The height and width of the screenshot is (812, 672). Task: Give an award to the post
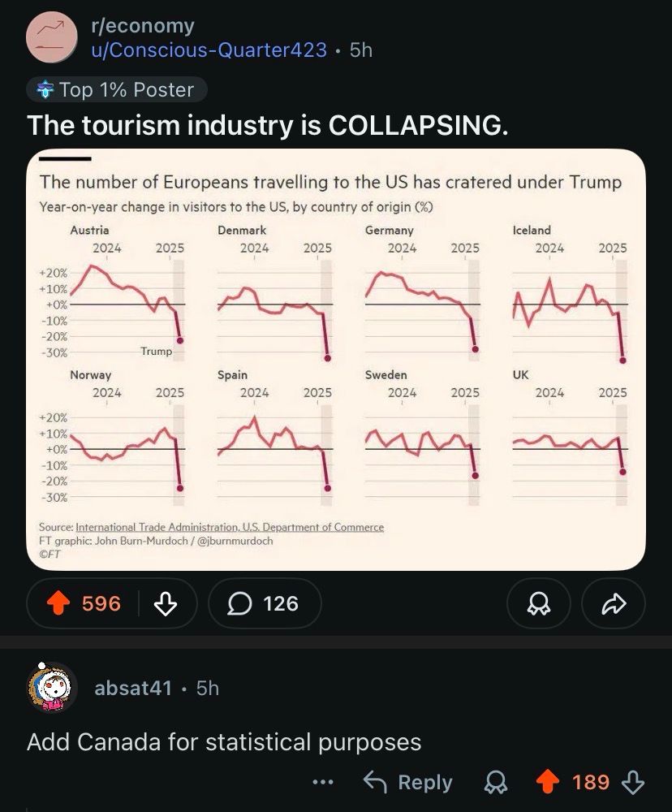539,603
